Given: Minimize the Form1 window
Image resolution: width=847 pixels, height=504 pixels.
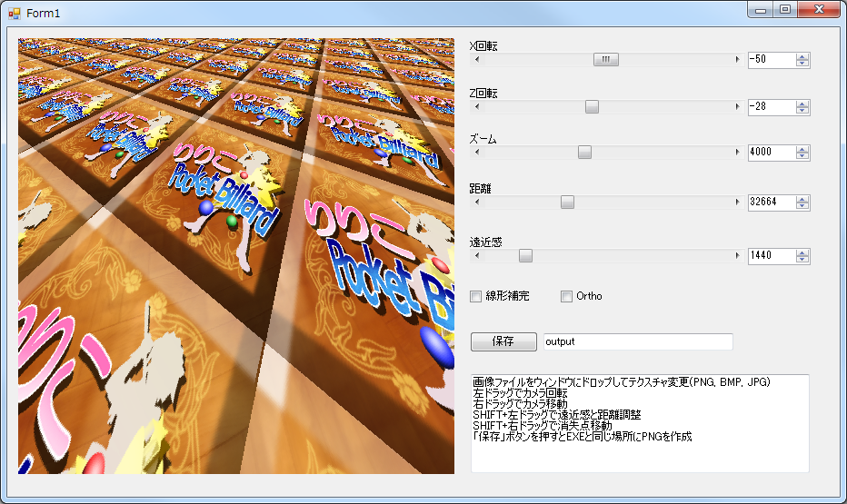Looking at the screenshot, I should [761, 10].
